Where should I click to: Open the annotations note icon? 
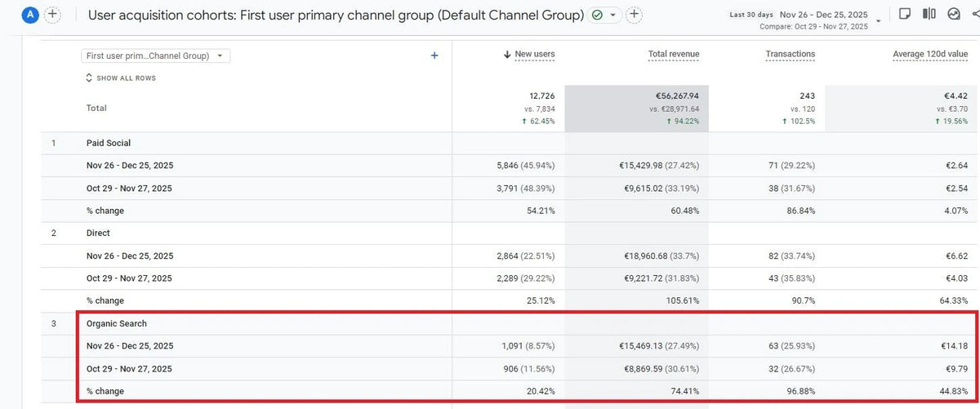(x=904, y=14)
